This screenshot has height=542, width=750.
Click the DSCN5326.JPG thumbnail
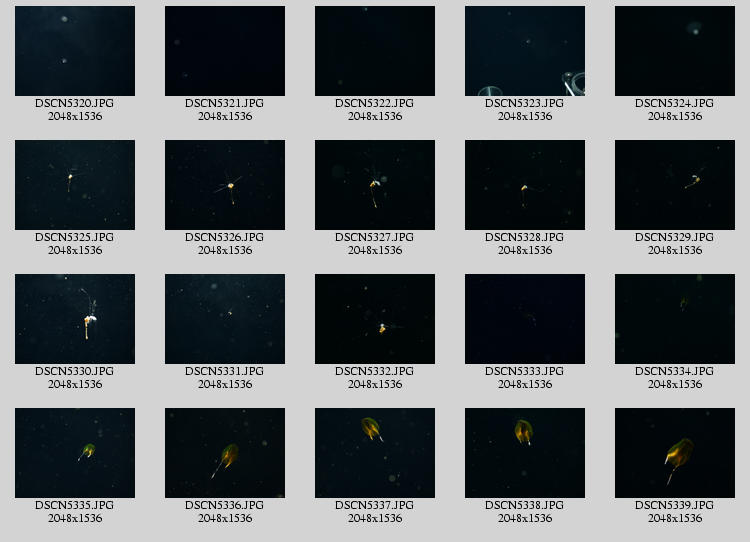point(225,185)
